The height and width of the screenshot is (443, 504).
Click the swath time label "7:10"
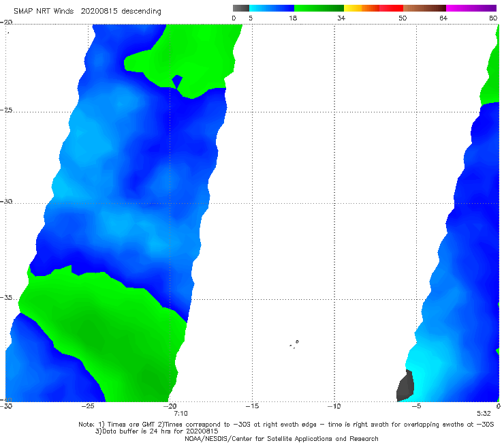pos(180,414)
